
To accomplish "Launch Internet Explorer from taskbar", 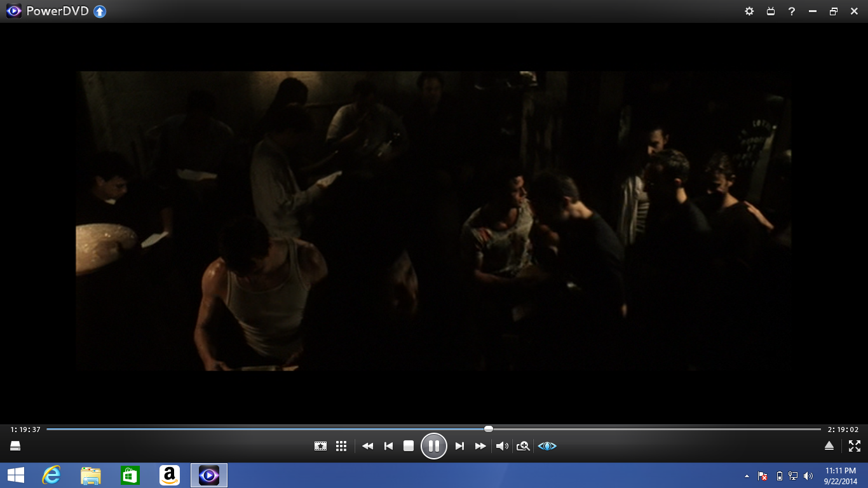I will pyautogui.click(x=51, y=475).
